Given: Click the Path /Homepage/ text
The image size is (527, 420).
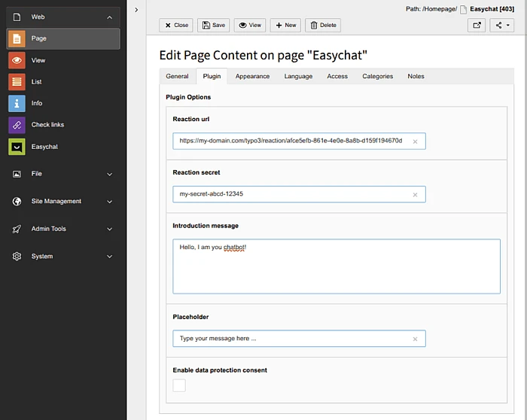Looking at the screenshot, I should click(431, 9).
